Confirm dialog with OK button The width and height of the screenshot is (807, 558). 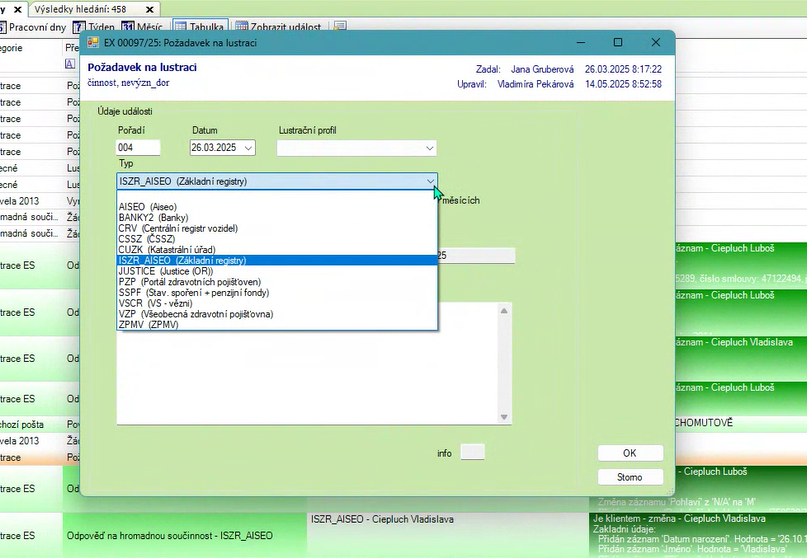point(629,453)
